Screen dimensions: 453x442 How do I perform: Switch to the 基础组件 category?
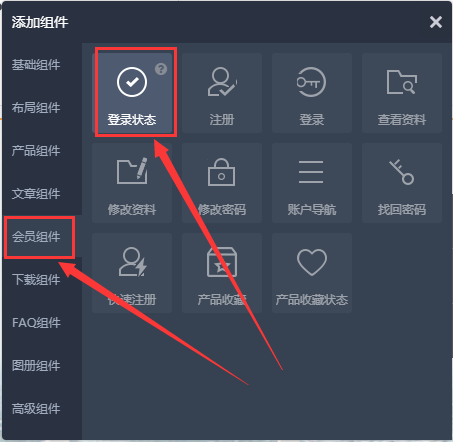[x=36, y=65]
